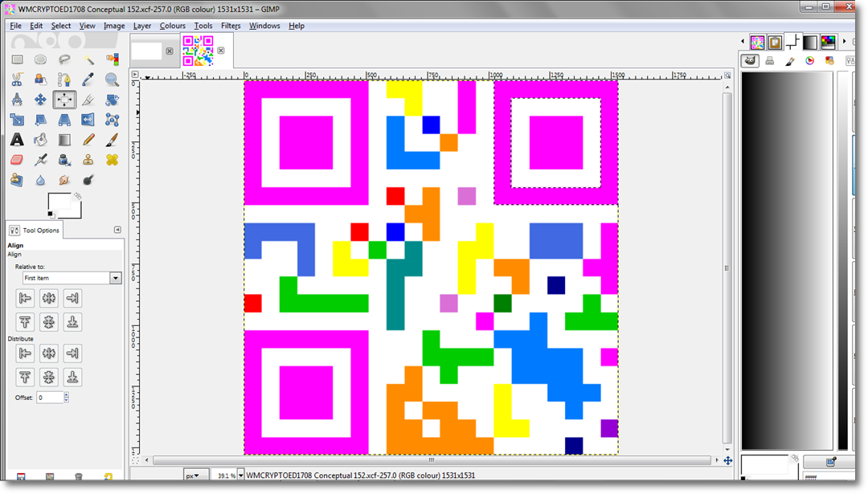
Task: Select the Blend gradient tool
Action: click(64, 140)
